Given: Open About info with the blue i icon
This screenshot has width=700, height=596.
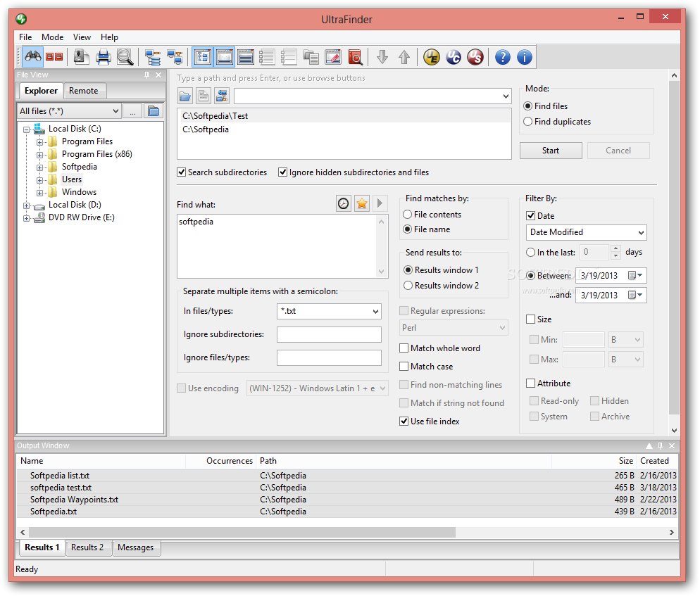Looking at the screenshot, I should [525, 57].
